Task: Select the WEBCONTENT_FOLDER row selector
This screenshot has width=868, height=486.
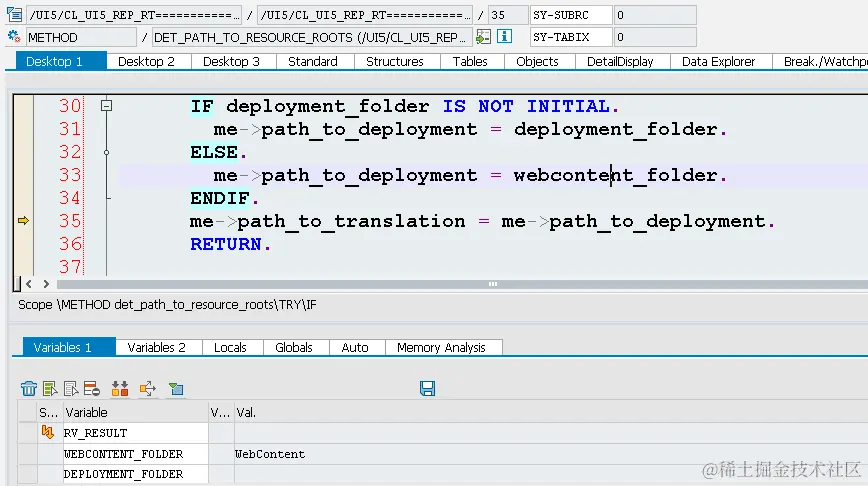Action: (28, 454)
